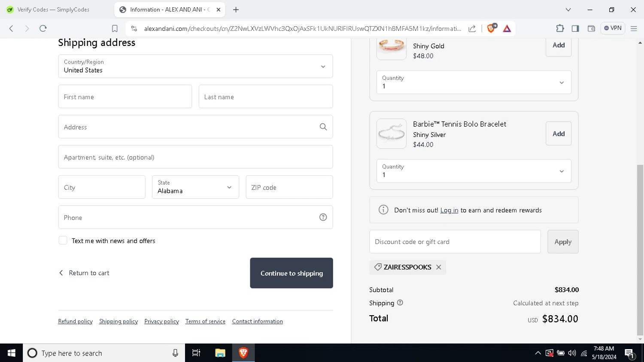This screenshot has height=362, width=644.
Task: Open the tab search chevron in title bar
Action: (x=568, y=9)
